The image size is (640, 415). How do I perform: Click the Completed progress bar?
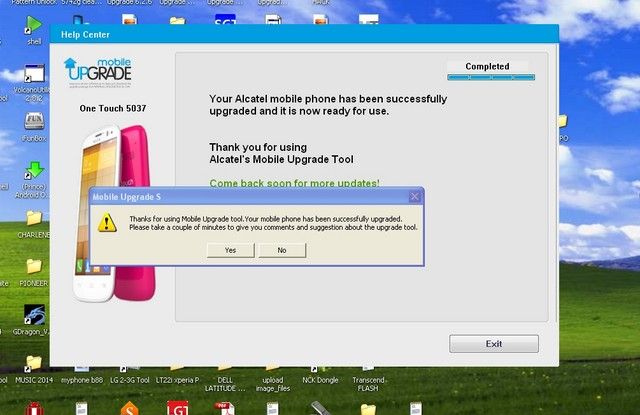[x=491, y=77]
